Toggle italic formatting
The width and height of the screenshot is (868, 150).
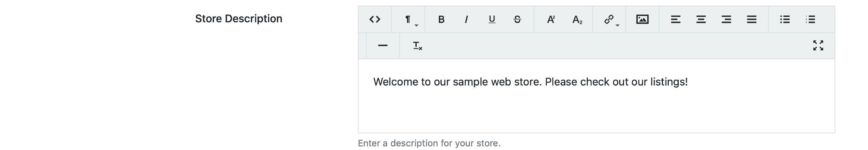coord(467,20)
